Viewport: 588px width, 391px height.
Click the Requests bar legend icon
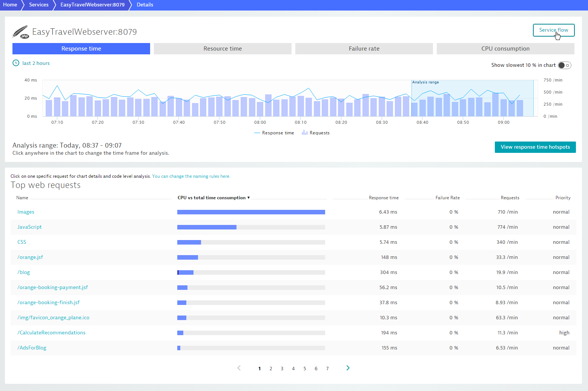point(304,133)
